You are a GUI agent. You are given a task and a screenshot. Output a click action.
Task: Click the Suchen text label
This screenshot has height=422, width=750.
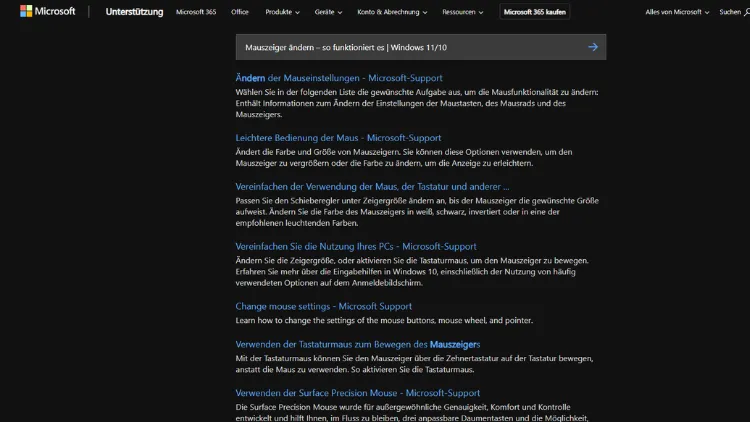729,12
